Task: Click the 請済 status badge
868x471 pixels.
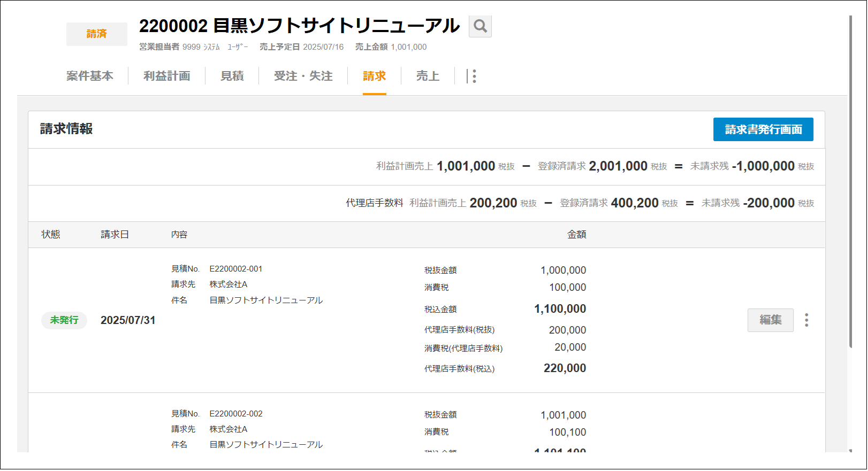Action: 97,34
